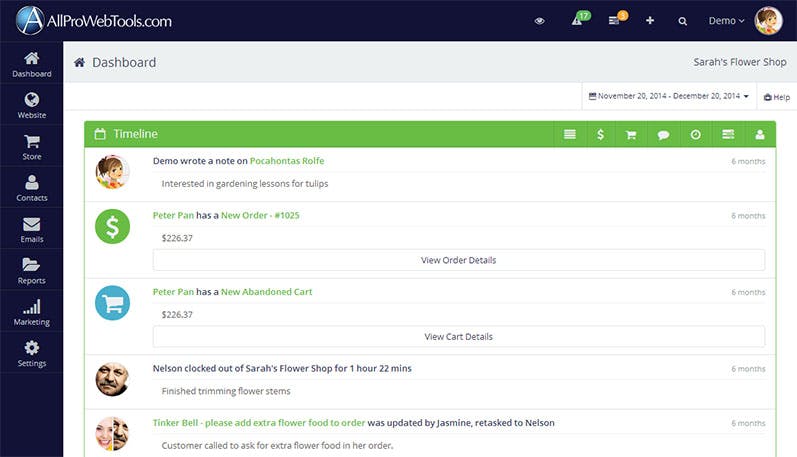Open the November 20 - December 20 date range picker

668,96
